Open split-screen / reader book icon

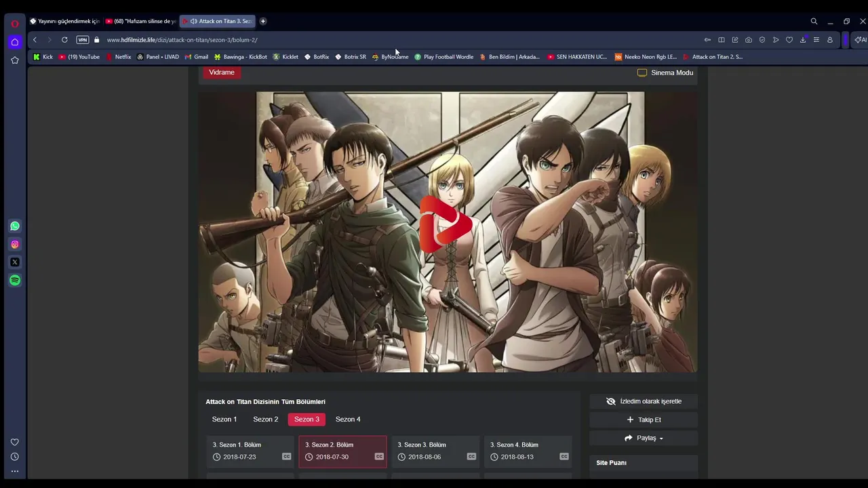[722, 40]
